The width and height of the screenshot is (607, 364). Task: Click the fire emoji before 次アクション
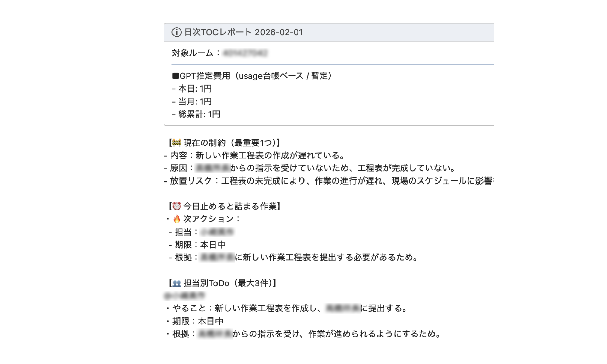177,219
